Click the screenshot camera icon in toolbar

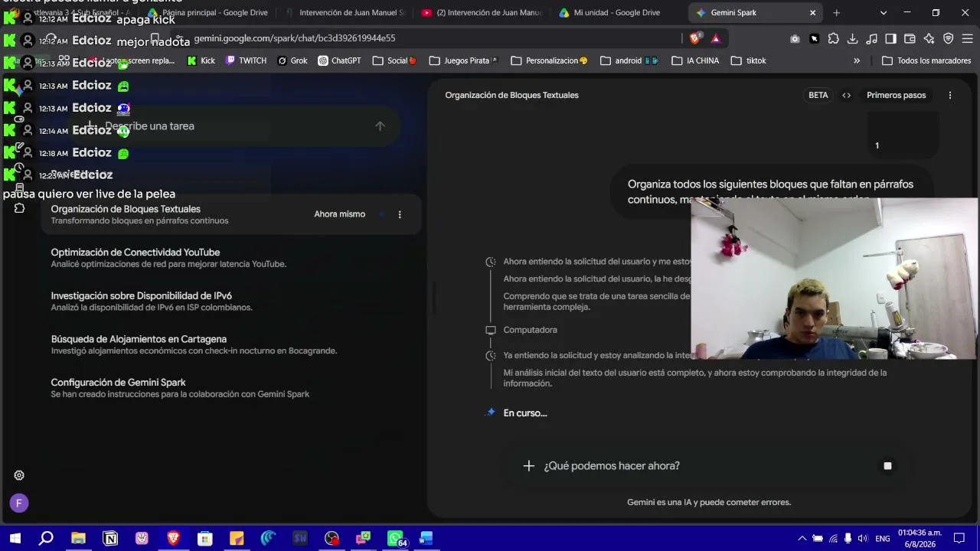[795, 38]
